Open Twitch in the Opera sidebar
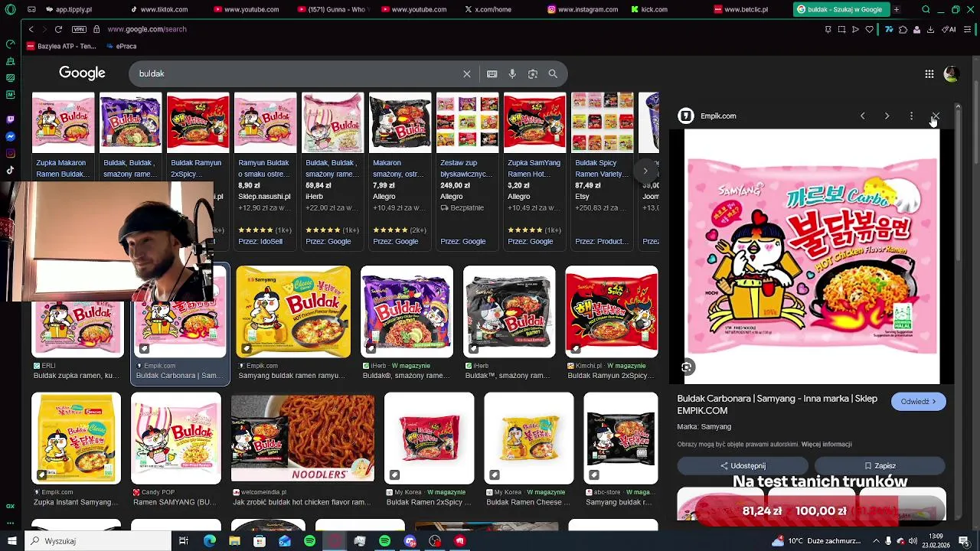The height and width of the screenshot is (551, 980). point(10,119)
